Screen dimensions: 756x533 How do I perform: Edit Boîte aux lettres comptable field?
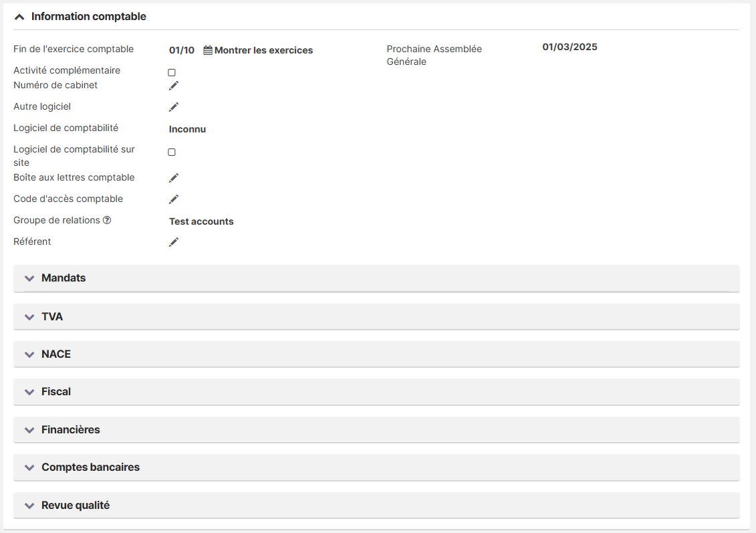coord(174,178)
